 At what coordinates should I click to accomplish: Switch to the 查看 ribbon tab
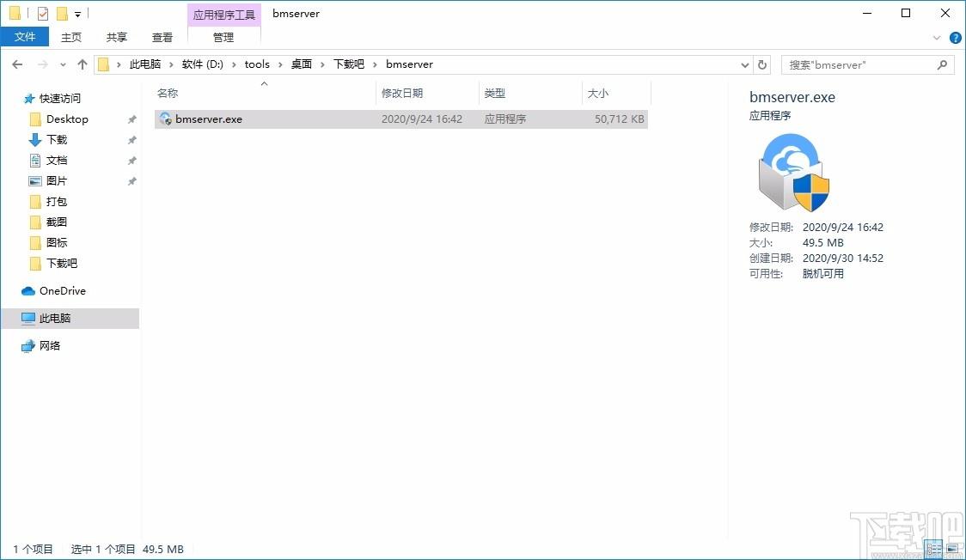pyautogui.click(x=162, y=37)
